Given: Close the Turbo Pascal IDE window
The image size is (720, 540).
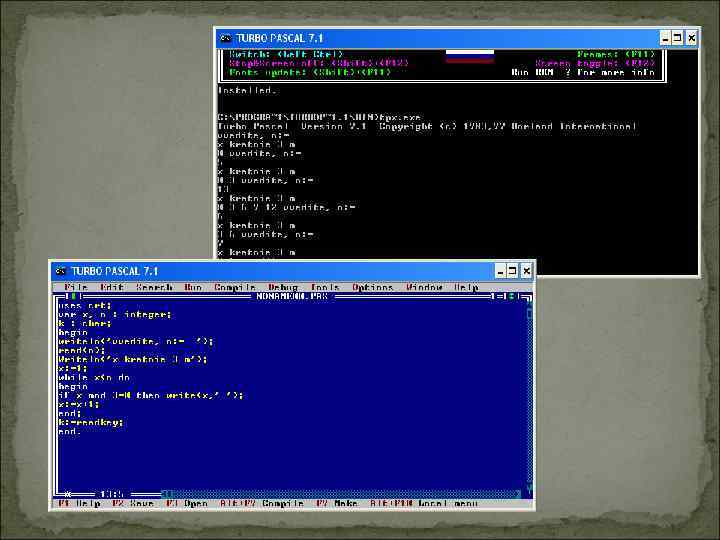Looking at the screenshot, I should point(526,271).
